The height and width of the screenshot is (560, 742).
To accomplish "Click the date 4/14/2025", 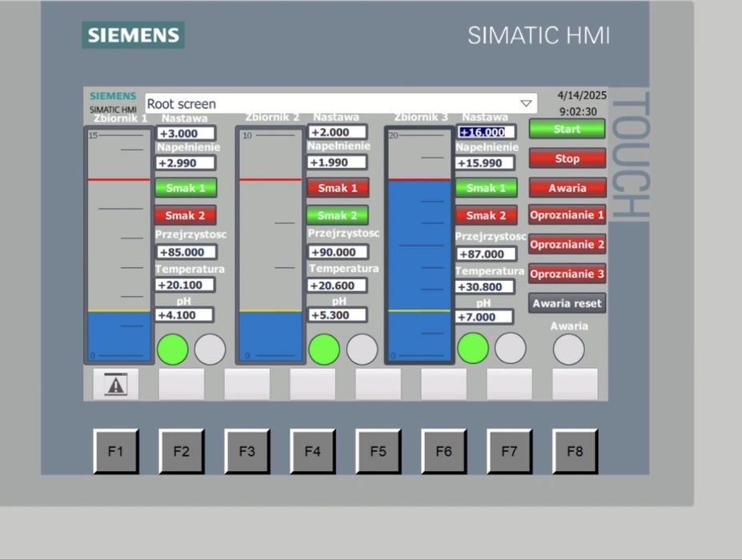I will coord(582,95).
